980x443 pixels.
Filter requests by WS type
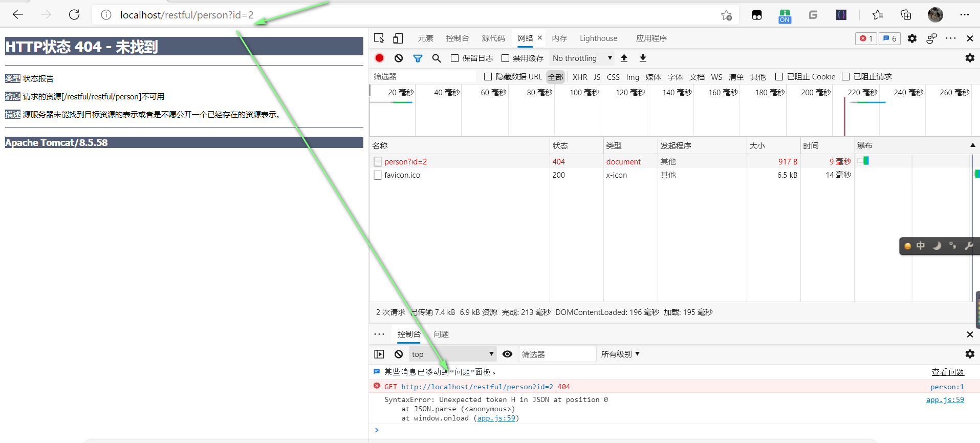[x=716, y=77]
